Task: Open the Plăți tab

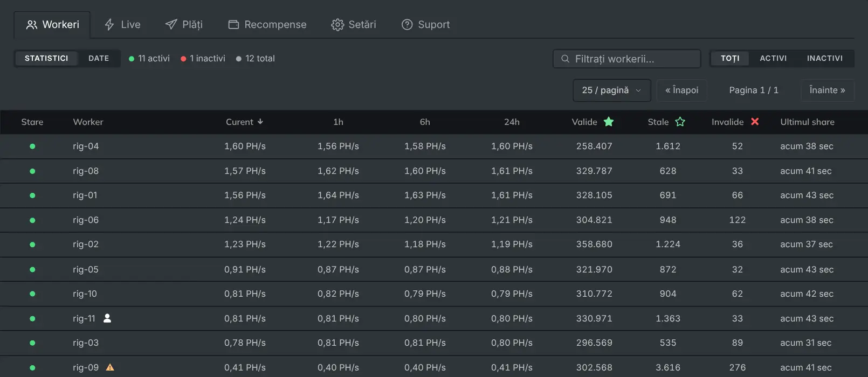Action: [x=184, y=25]
